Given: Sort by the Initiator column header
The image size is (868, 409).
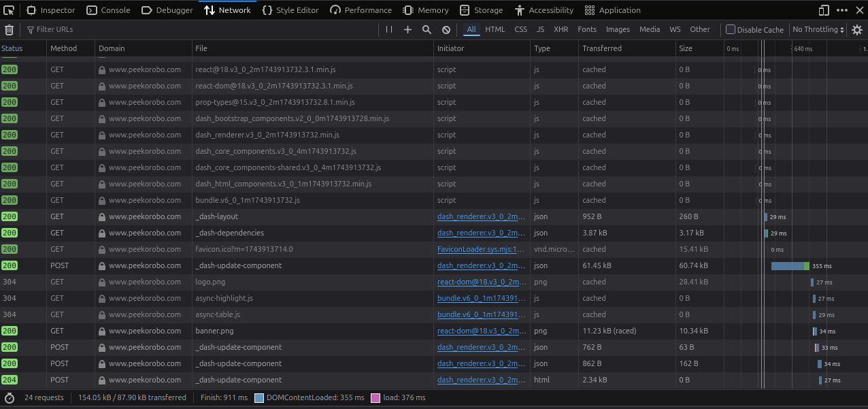Looking at the screenshot, I should pyautogui.click(x=482, y=48).
